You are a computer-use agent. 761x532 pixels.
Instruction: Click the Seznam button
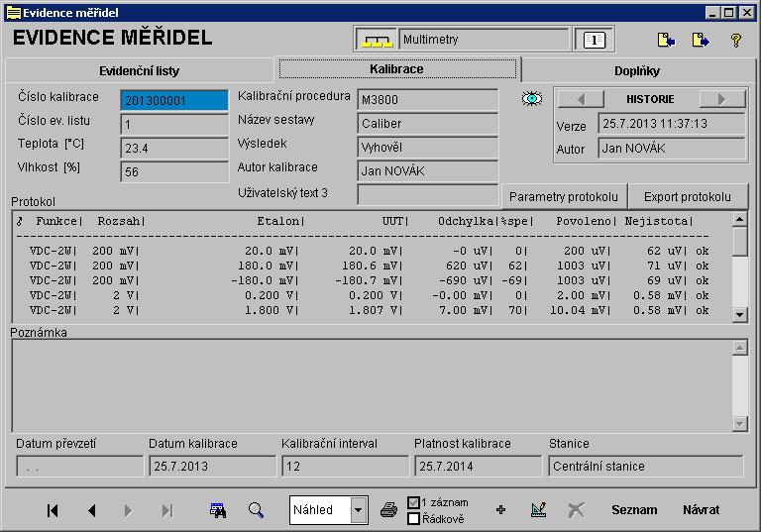634,510
